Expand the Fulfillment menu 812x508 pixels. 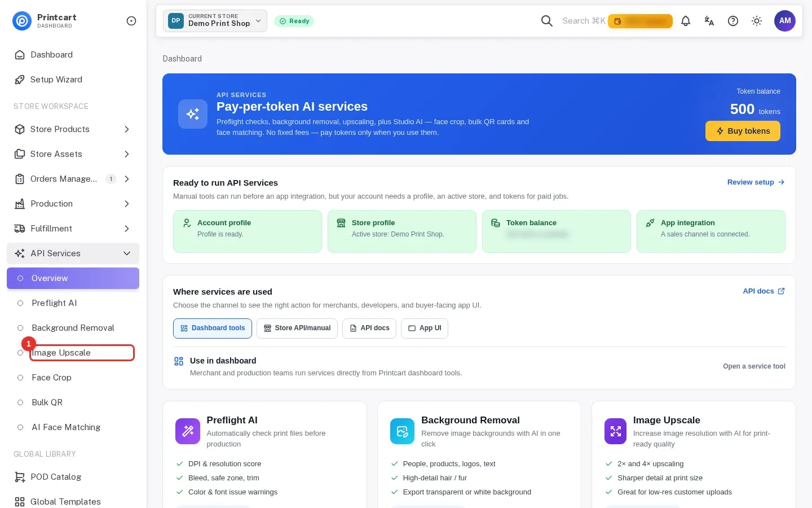click(x=73, y=229)
